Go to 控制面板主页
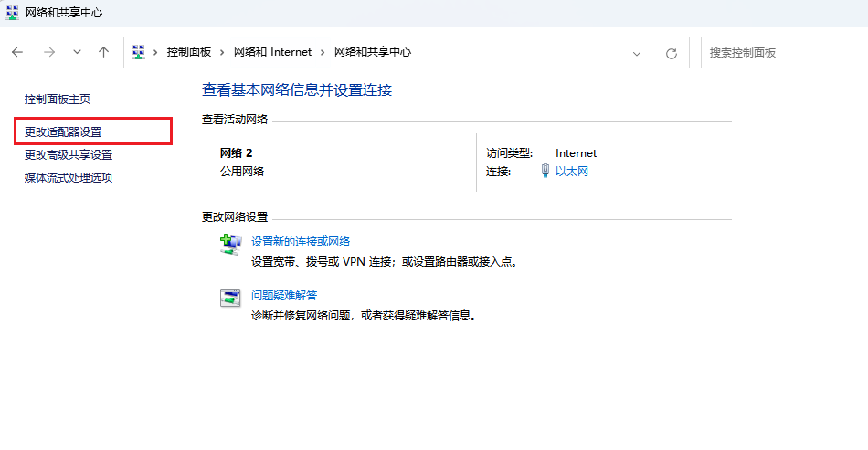This screenshot has height=450, width=868. (58, 99)
